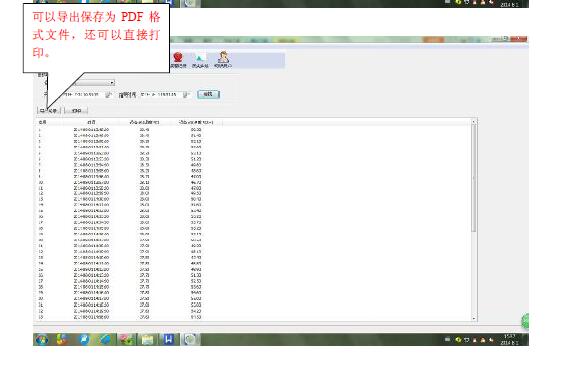Select the first data row in the table
Image resolution: width=584 pixels, height=371 pixels.
(x=253, y=130)
